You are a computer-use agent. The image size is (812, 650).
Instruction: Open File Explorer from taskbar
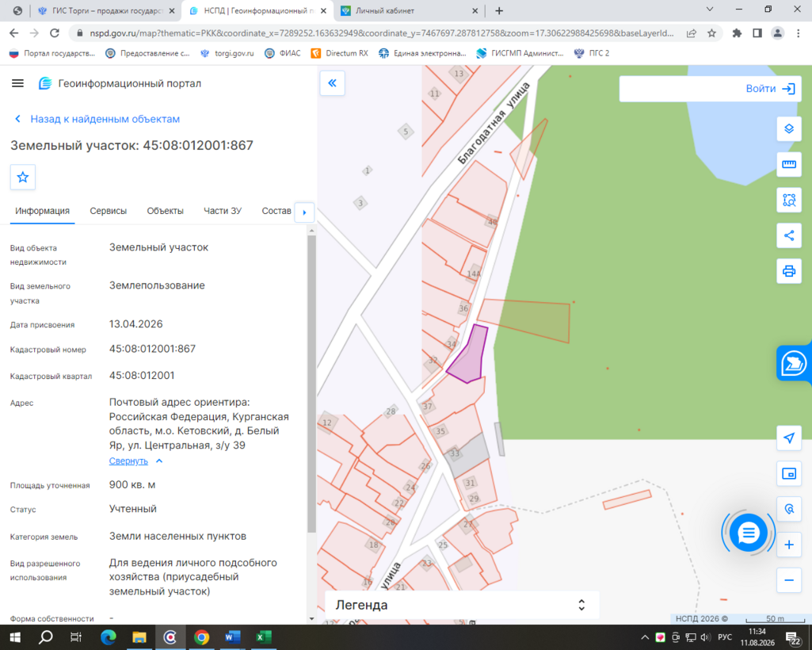139,637
